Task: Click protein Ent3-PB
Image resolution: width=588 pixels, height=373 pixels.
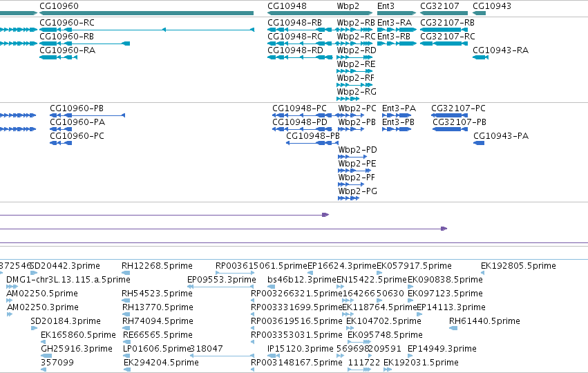Action: 398,122
